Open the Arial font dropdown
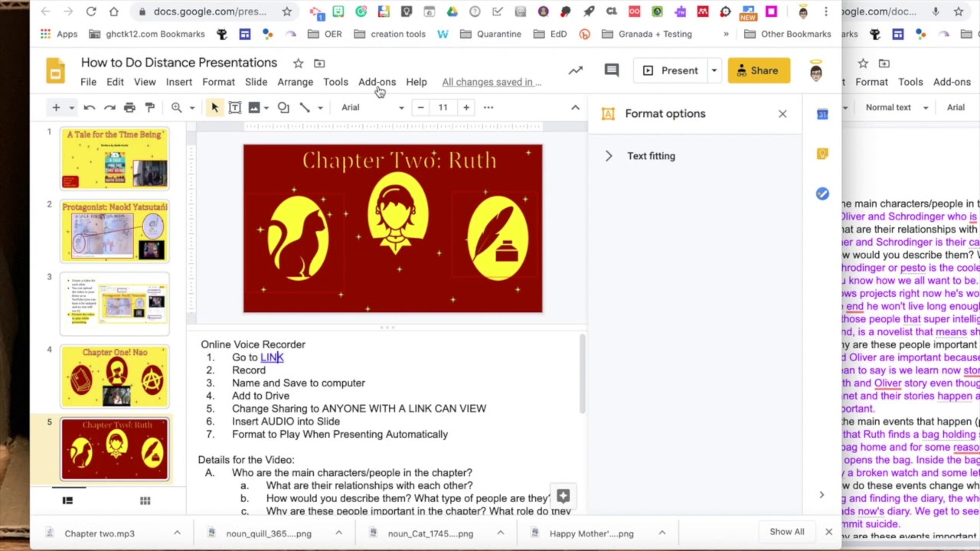This screenshot has height=551, width=980. pos(373,108)
